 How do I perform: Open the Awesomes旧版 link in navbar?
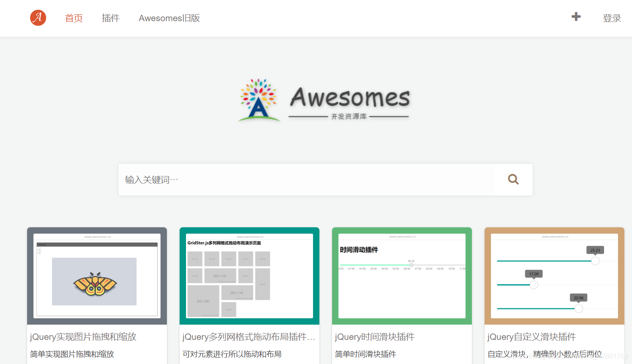(x=169, y=18)
